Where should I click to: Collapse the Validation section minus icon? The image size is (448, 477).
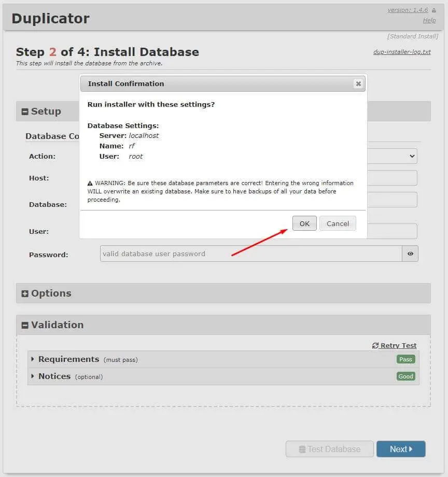25,325
